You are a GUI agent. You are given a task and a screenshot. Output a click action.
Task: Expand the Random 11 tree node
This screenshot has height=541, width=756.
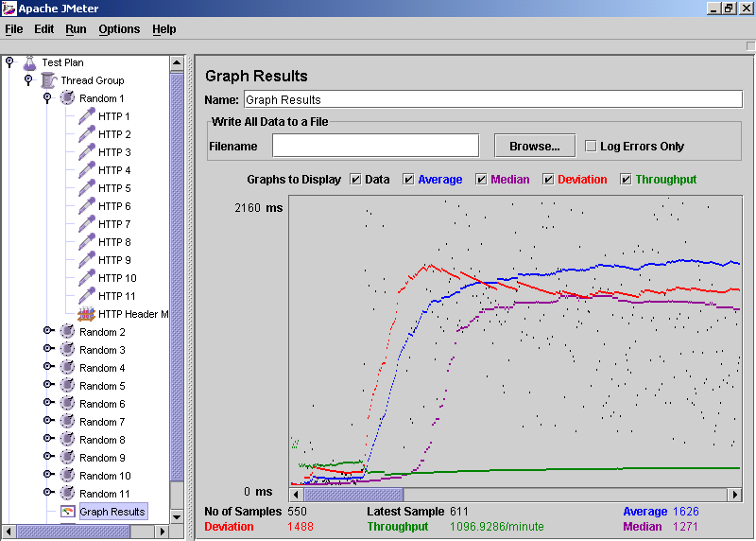[48, 492]
